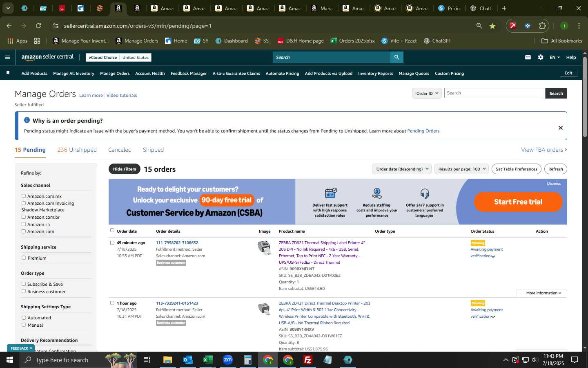Viewport: 588px width, 368px height.
Task: Check the Amazon.com sales channel filter
Action: pos(24,231)
